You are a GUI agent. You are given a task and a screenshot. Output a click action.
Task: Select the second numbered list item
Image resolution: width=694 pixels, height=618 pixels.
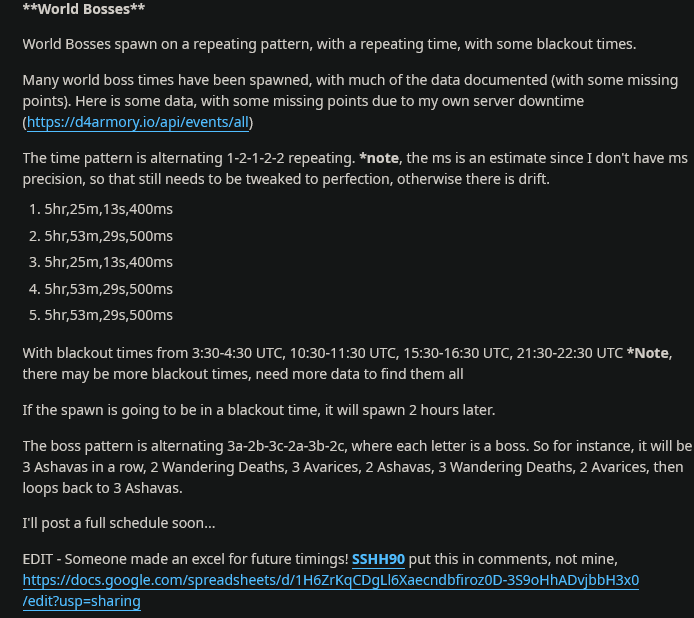click(x=108, y=236)
